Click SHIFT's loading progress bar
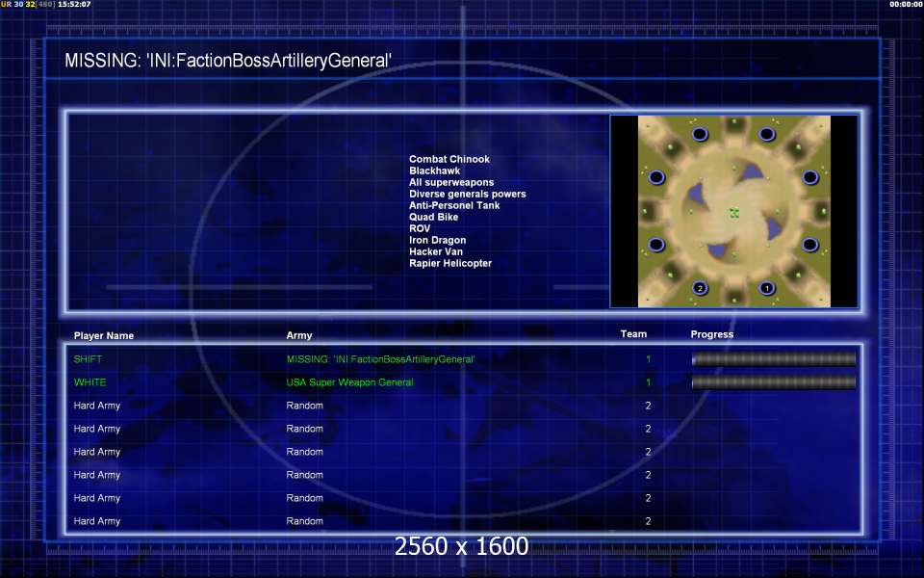 774,359
